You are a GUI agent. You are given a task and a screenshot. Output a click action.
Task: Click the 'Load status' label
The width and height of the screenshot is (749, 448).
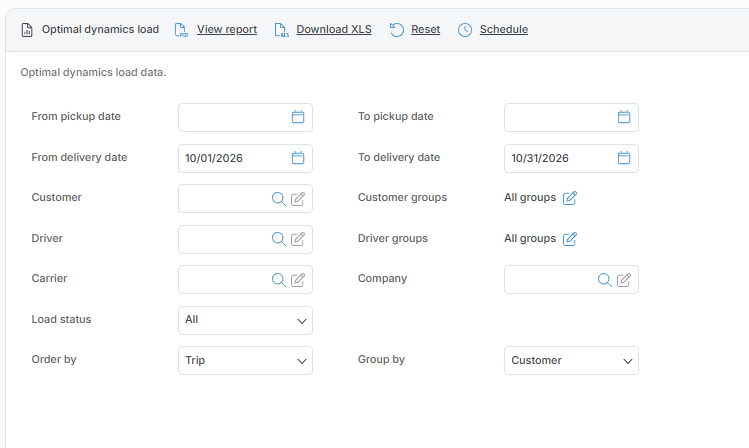point(61,320)
